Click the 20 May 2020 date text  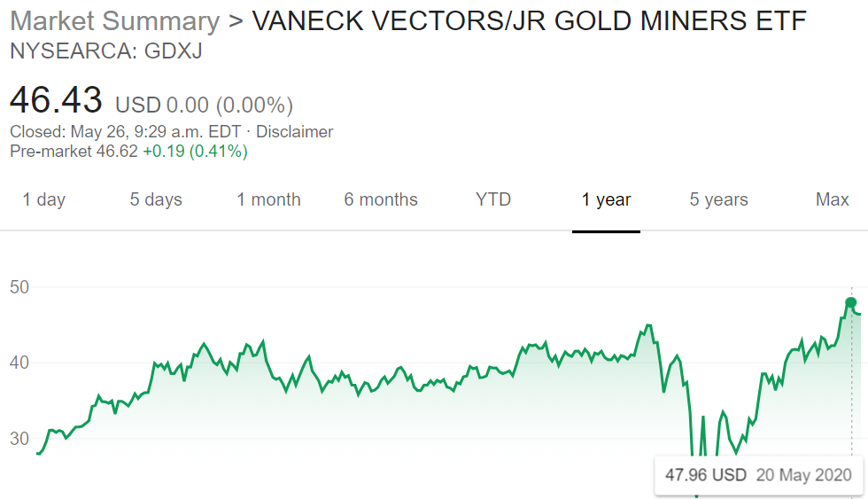pos(804,475)
